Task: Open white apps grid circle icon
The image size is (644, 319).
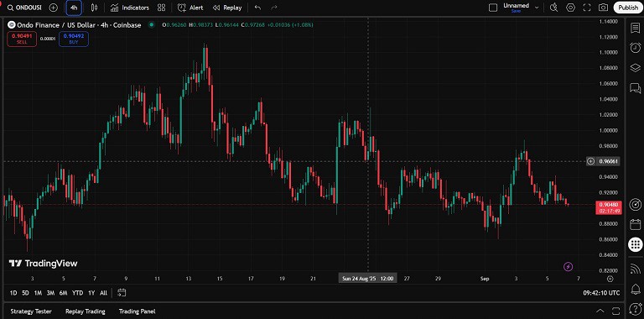Action: coord(635,244)
